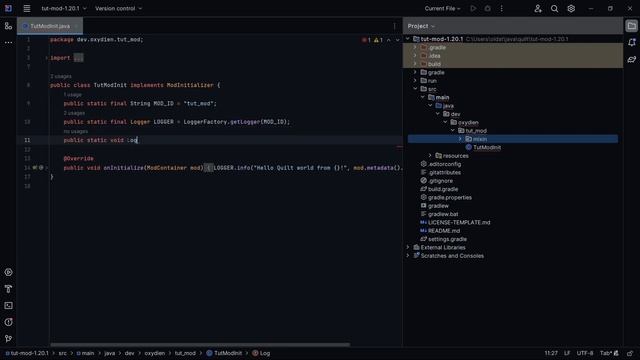Select LICENSE-TEMPLATE.md file
Screen dimensions: 640x360
tap(459, 222)
